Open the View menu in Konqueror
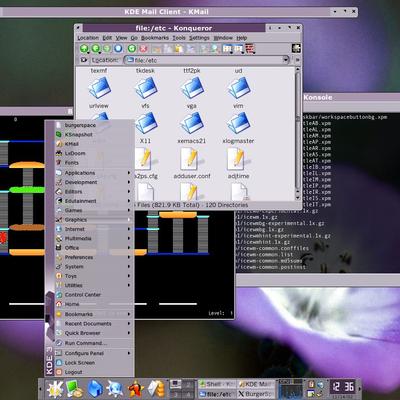Image resolution: width=400 pixels, height=400 pixels. [x=121, y=38]
